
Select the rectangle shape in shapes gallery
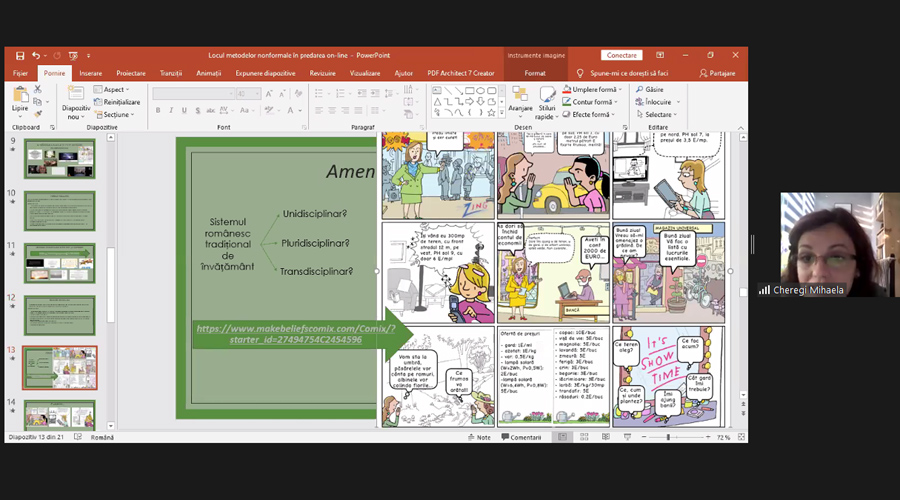click(470, 91)
